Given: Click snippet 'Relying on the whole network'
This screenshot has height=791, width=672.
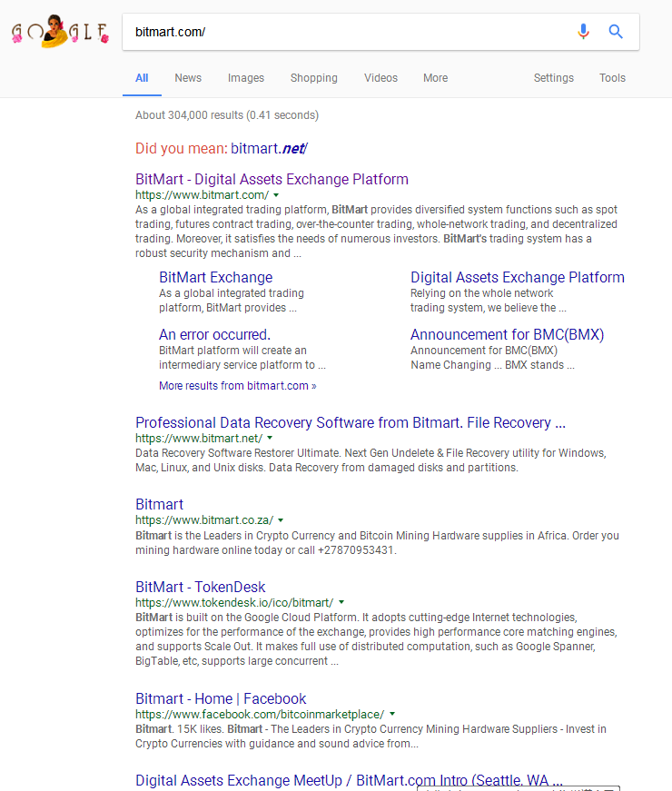Looking at the screenshot, I should pos(489,301).
